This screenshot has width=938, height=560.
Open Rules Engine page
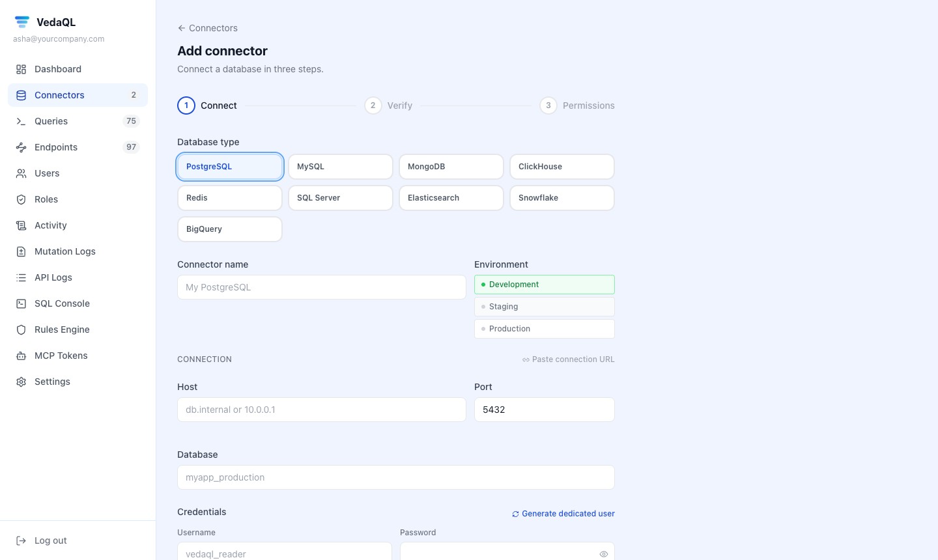78,329
